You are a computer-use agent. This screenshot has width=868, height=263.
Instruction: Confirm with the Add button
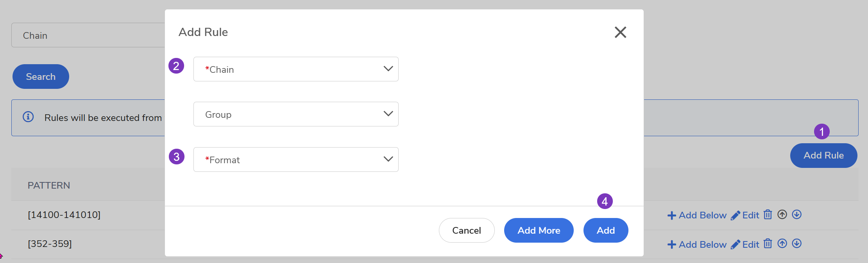click(605, 231)
